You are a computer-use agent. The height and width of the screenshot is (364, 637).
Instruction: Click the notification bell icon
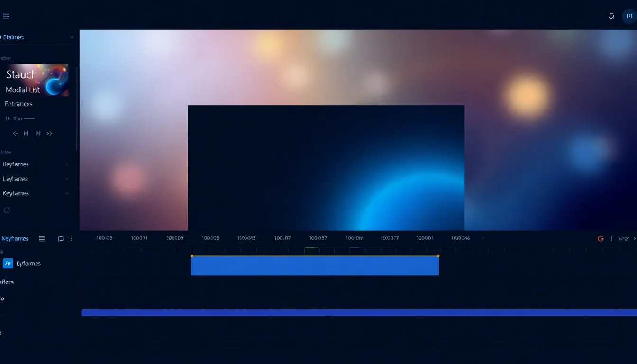(611, 16)
